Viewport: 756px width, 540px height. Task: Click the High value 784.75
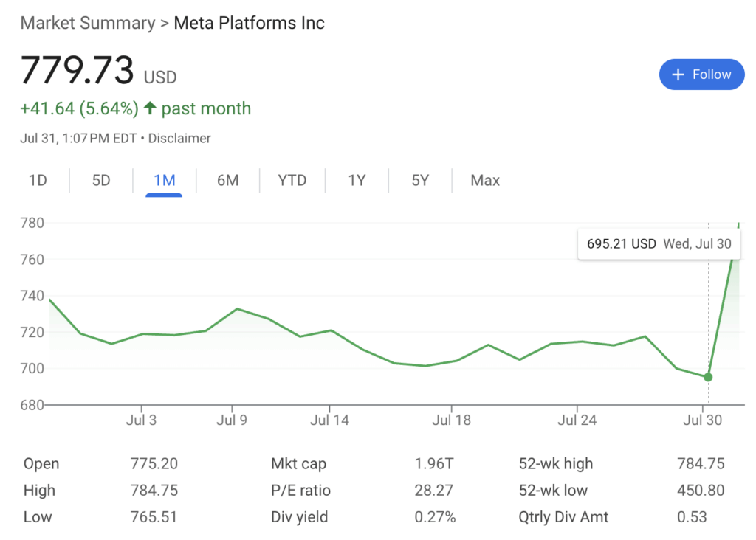[154, 491]
